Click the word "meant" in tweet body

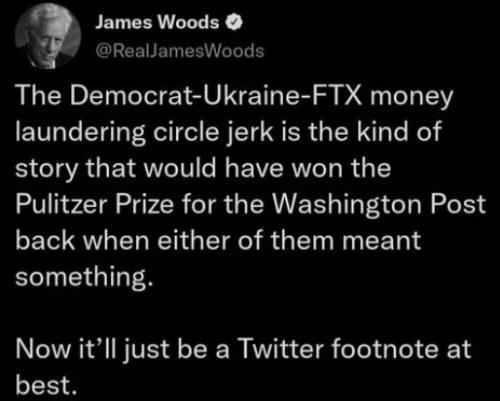coord(382,241)
